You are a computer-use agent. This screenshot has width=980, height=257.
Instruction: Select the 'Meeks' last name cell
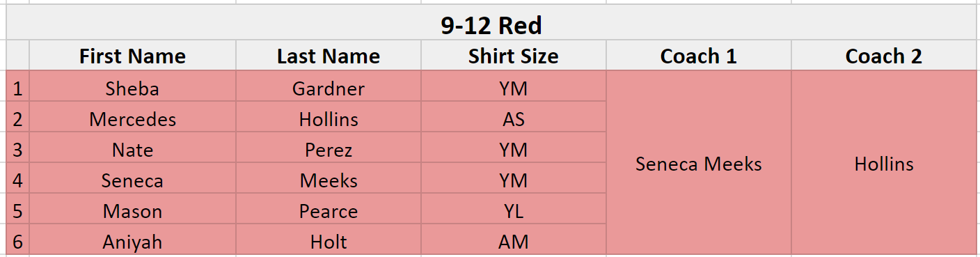pos(329,180)
